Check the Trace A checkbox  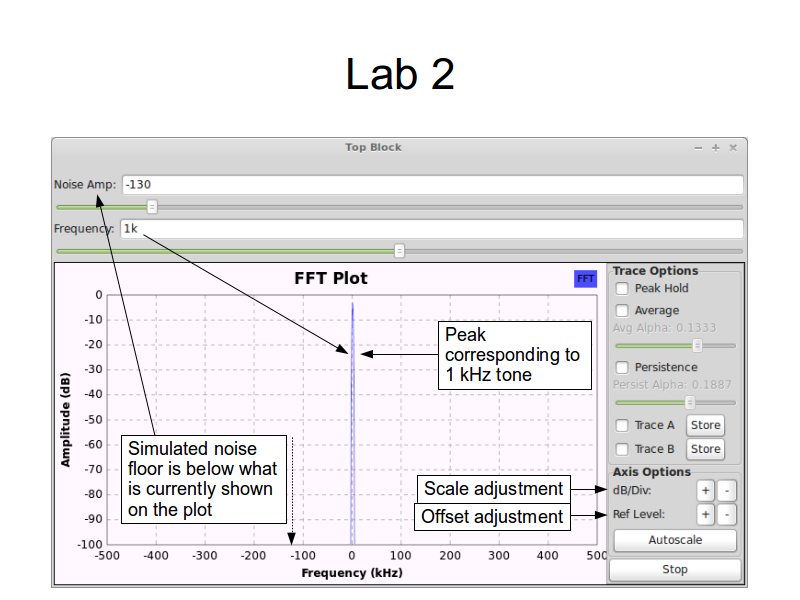pos(622,425)
